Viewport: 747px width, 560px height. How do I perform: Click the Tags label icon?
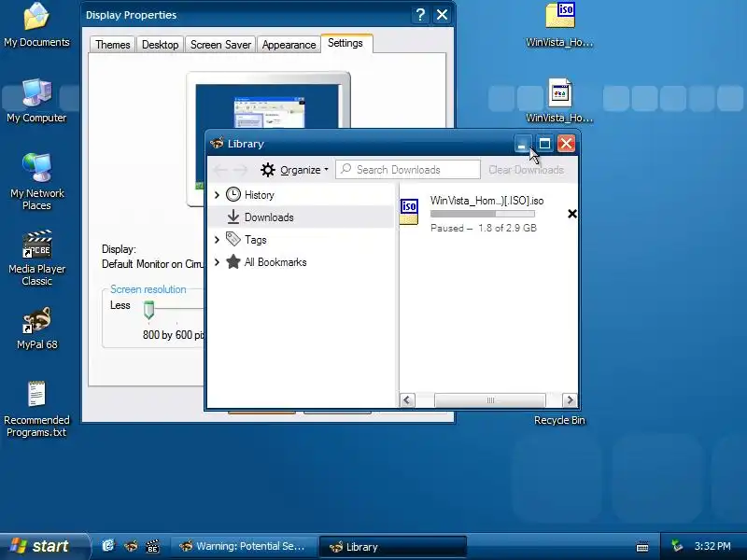(x=233, y=239)
